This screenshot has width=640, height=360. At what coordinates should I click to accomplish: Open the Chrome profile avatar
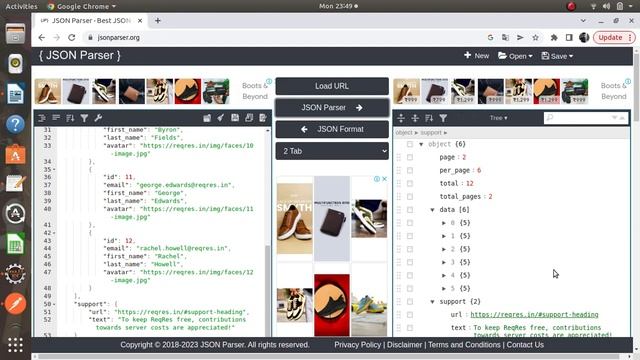(x=584, y=38)
